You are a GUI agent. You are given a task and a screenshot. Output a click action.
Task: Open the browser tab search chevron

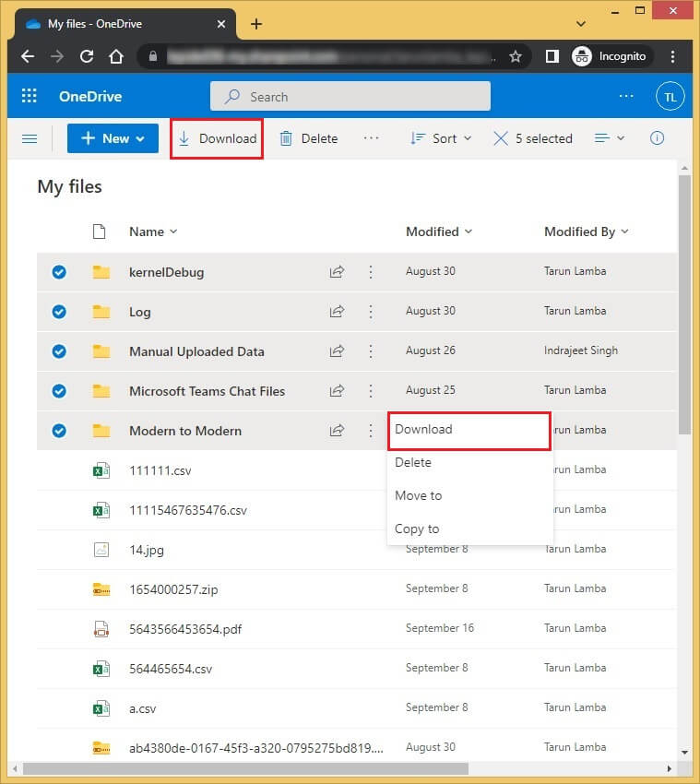[580, 23]
